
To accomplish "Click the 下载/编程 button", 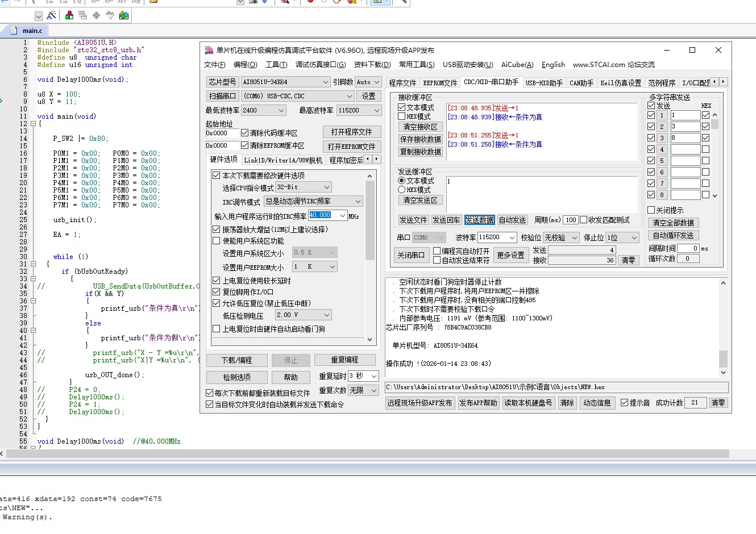I will click(236, 360).
